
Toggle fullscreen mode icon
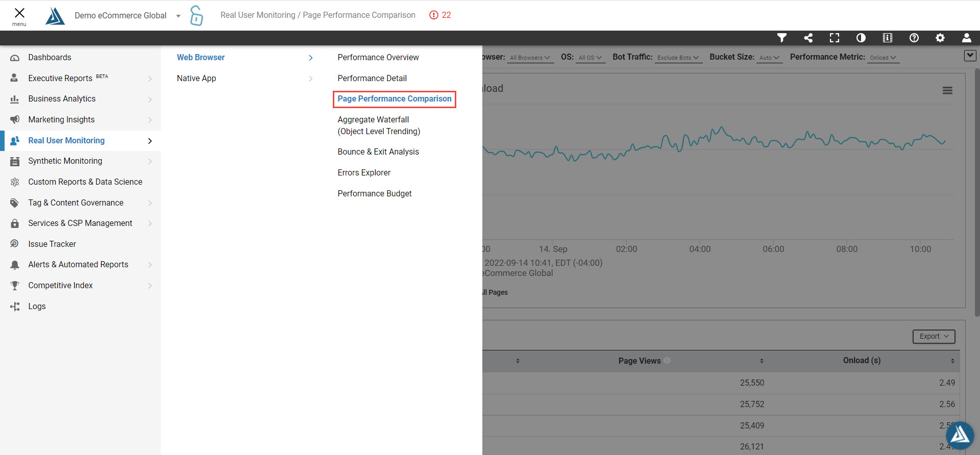point(835,38)
